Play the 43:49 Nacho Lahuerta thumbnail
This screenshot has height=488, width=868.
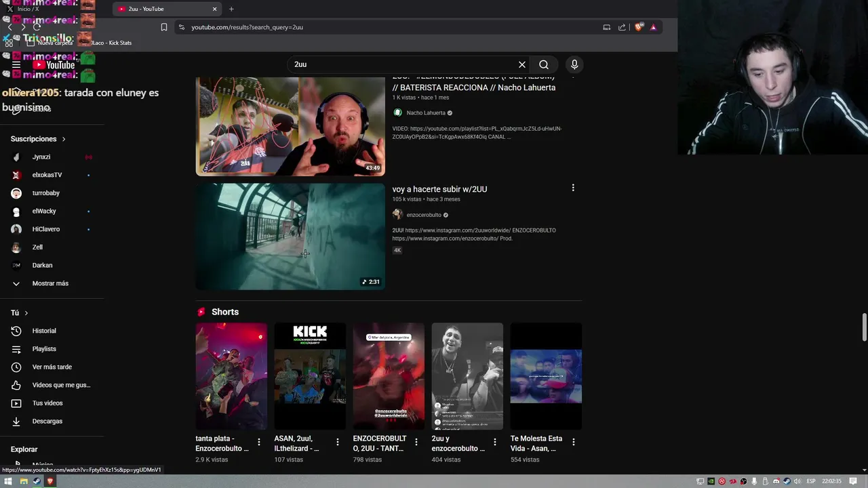coord(290,125)
